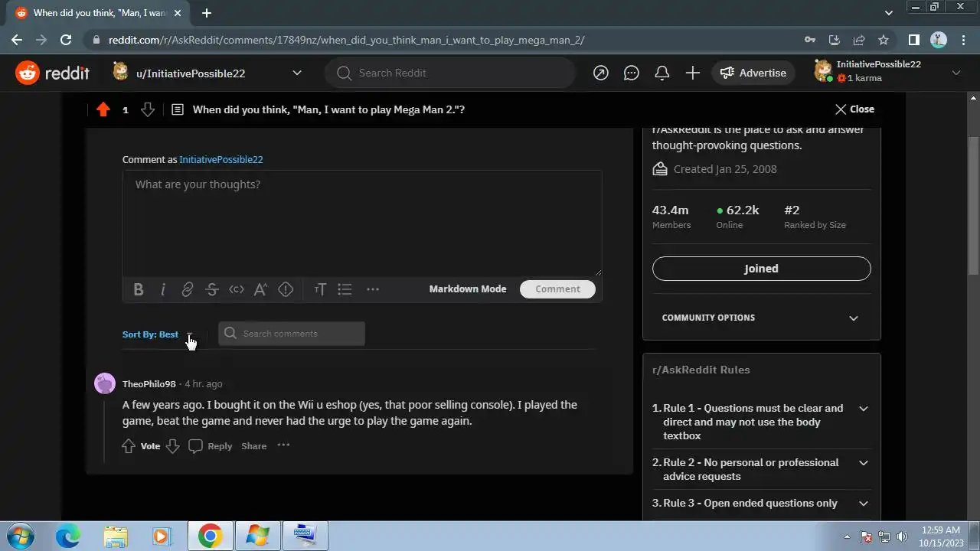Open File Explorer from taskbar

pyautogui.click(x=116, y=536)
